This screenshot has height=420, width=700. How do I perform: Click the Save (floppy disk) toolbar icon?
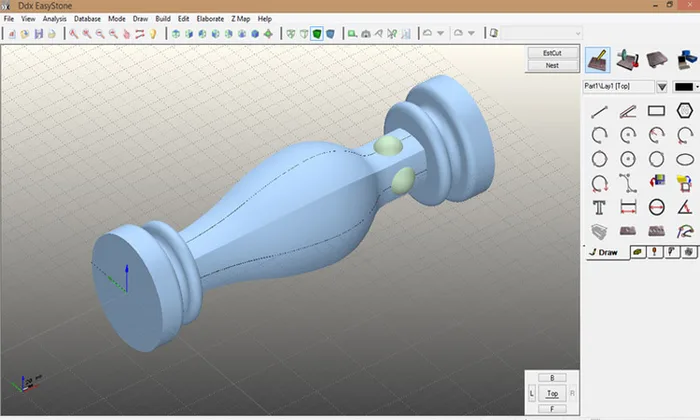pos(38,33)
